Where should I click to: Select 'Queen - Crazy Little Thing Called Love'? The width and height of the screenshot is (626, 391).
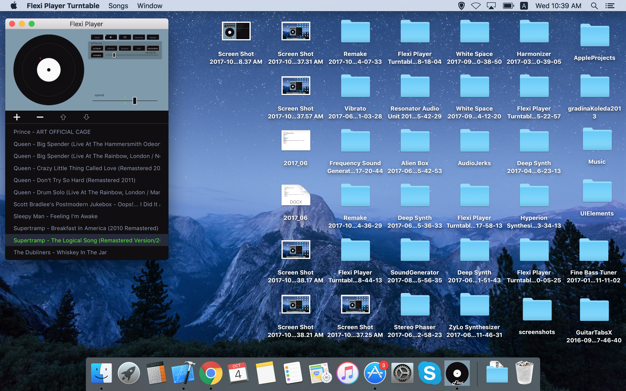click(x=87, y=168)
